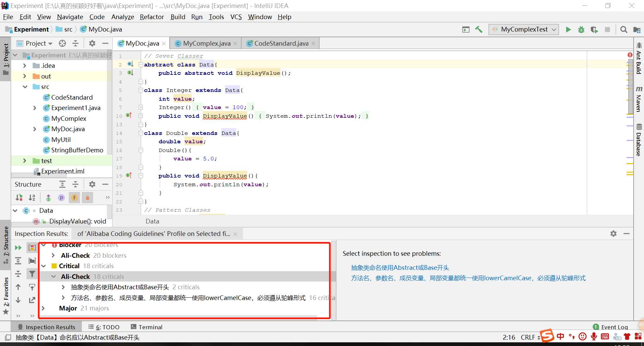
Task: Toggle filter resolved items funnel icon
Action: tap(32, 274)
